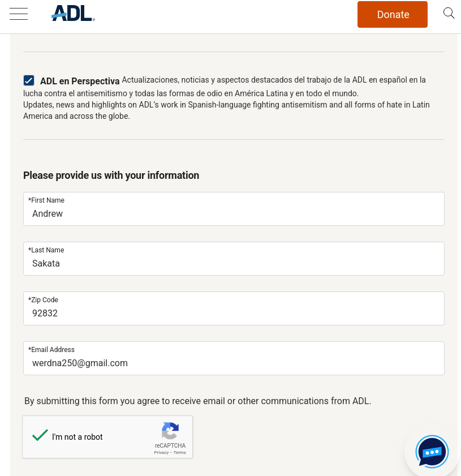Open site search via magnifier icon
The height and width of the screenshot is (476, 461).
449,14
